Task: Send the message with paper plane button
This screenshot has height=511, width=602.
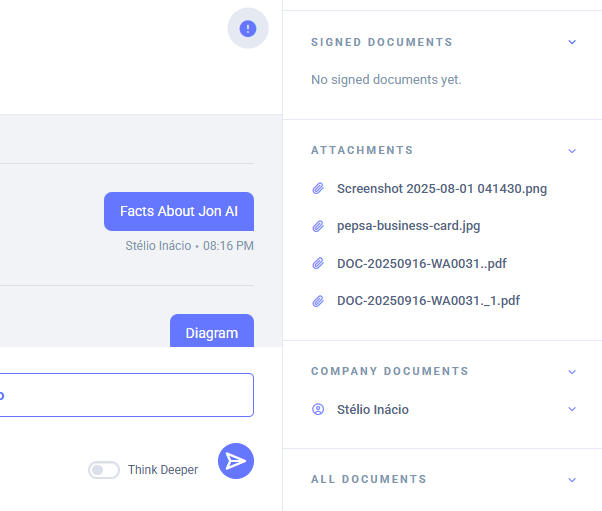Action: pyautogui.click(x=236, y=461)
